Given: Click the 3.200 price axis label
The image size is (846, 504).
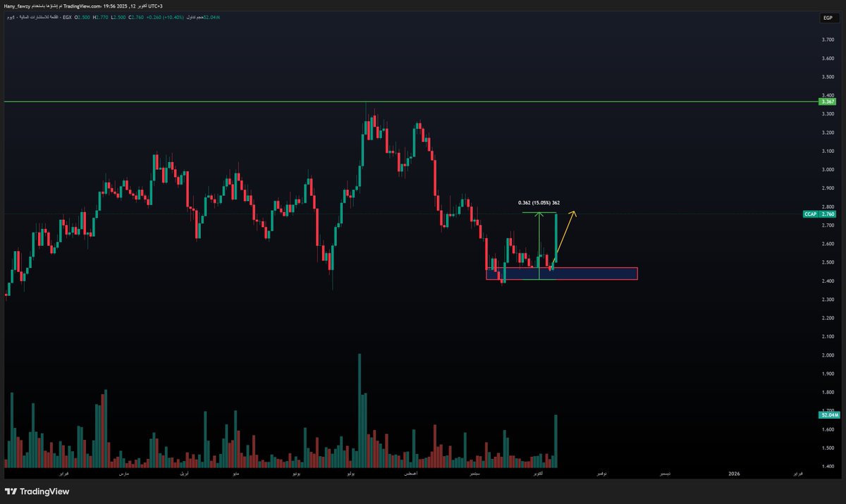Looking at the screenshot, I should click(x=828, y=133).
